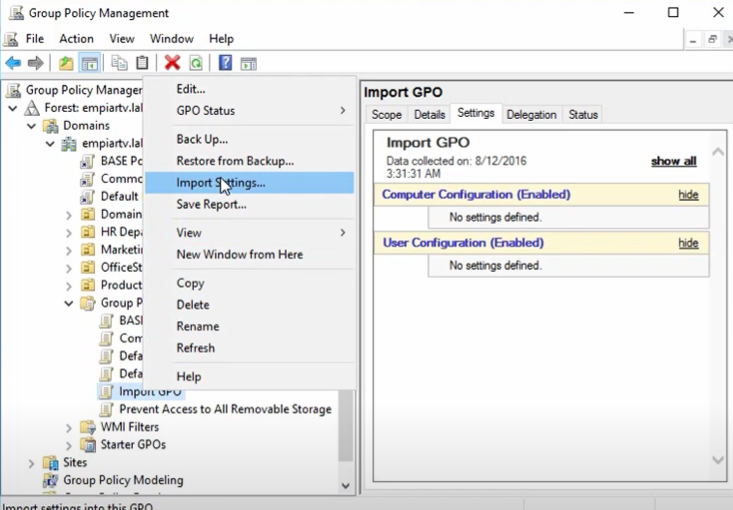Expand the WMI Filters node

tap(69, 427)
